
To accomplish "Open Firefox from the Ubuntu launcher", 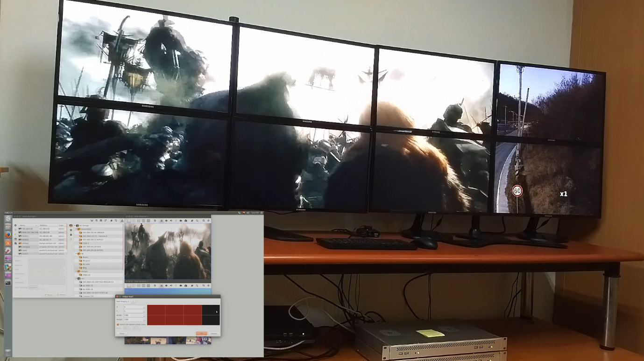I will (x=8, y=235).
